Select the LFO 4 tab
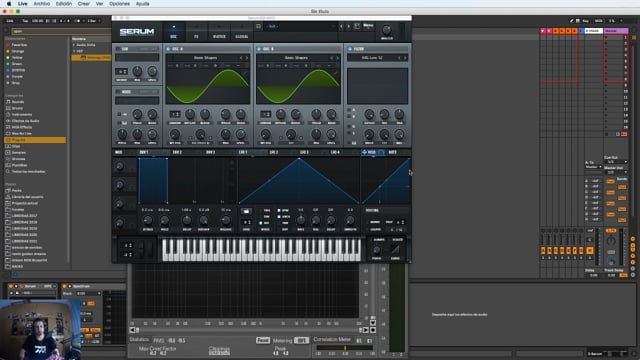The width and height of the screenshot is (640, 360). point(335,152)
